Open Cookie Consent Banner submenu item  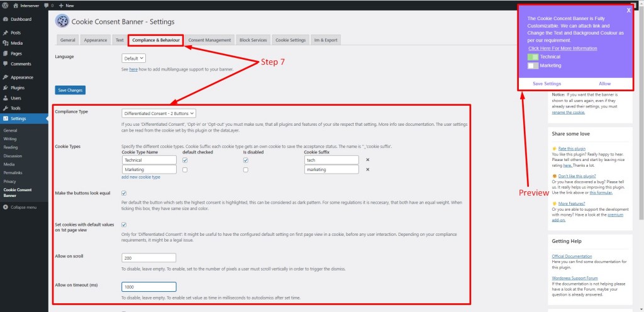pos(17,192)
